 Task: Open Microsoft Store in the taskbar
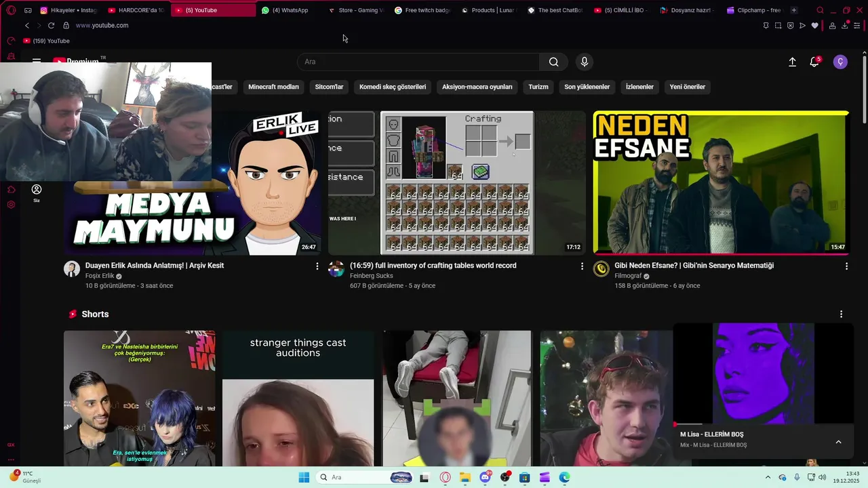(x=524, y=477)
